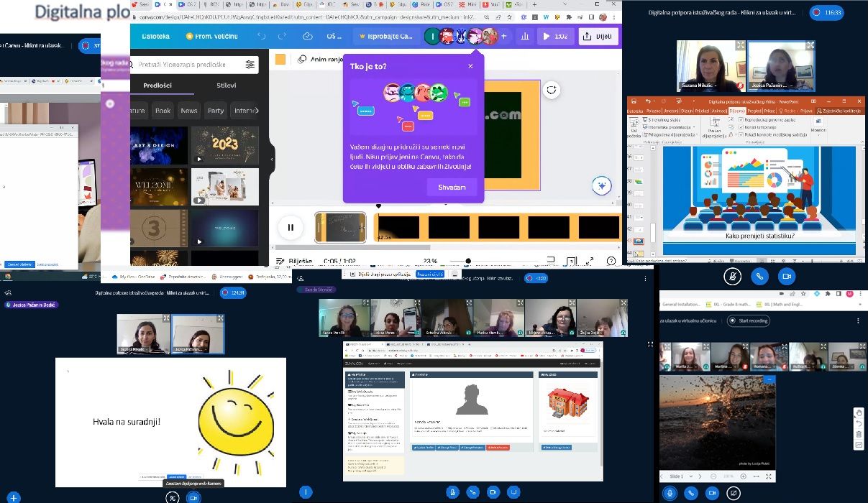
Task: Select 'Pregled' ribbon tab in PowerPoint
Action: 754,111
